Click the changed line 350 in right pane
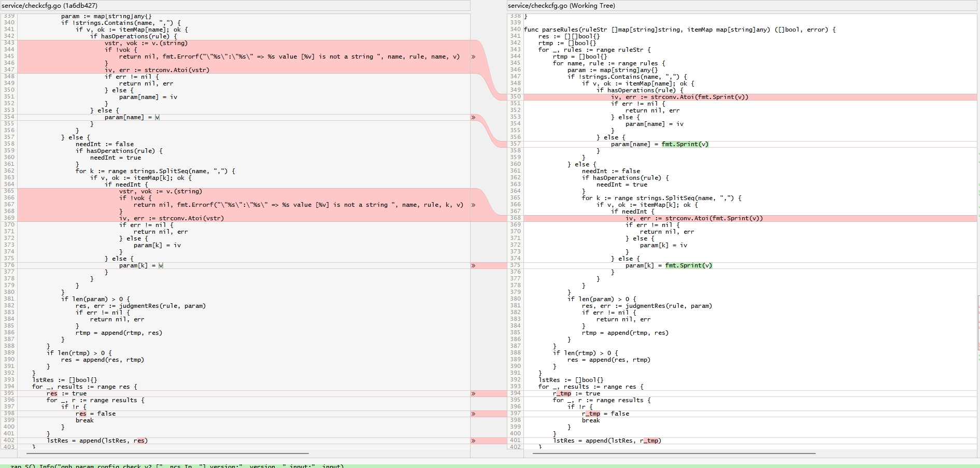Image resolution: width=980 pixels, height=468 pixels. [x=679, y=97]
